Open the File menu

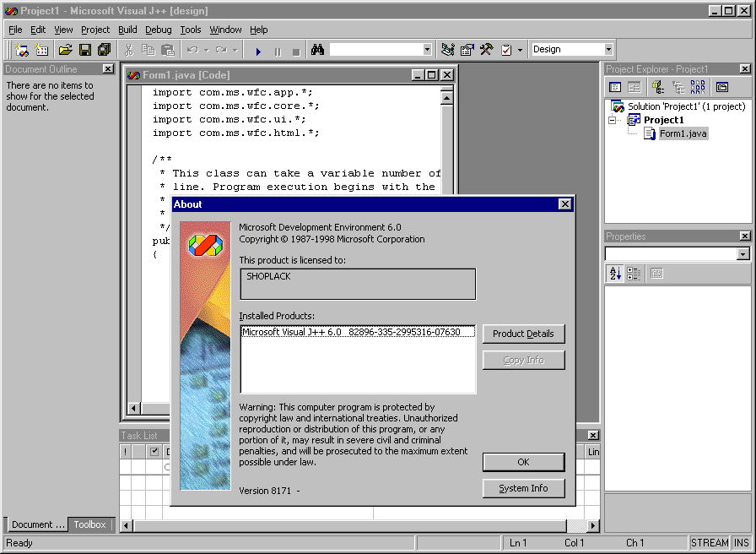tap(15, 30)
